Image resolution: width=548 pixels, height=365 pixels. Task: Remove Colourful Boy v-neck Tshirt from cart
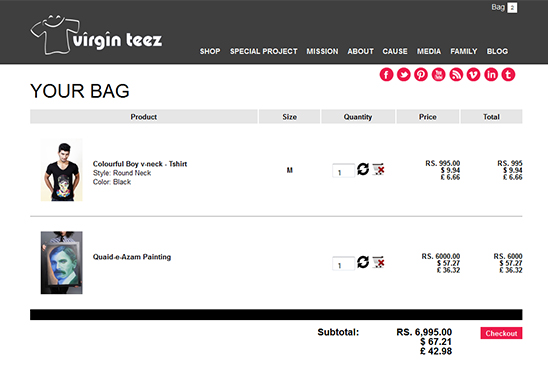click(378, 169)
